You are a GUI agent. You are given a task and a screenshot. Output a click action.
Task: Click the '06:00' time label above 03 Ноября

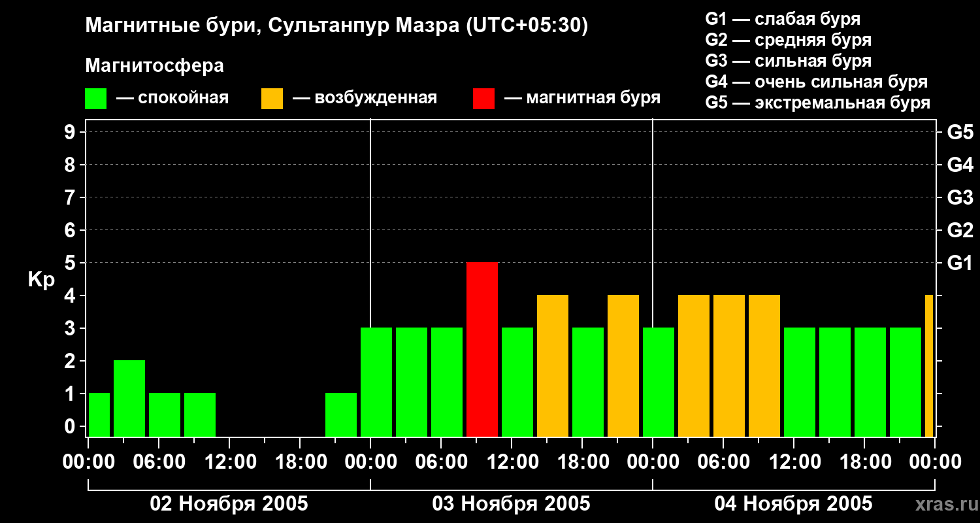click(441, 462)
